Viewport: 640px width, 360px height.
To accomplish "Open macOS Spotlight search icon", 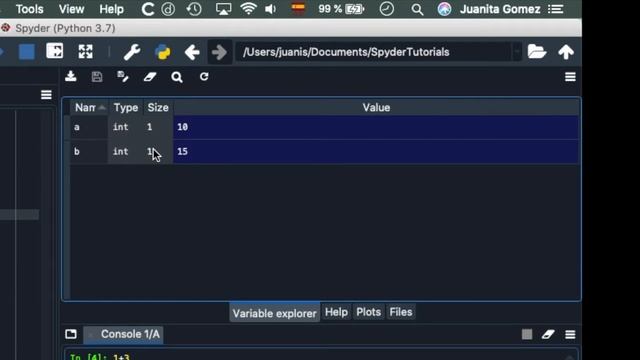I will [417, 9].
